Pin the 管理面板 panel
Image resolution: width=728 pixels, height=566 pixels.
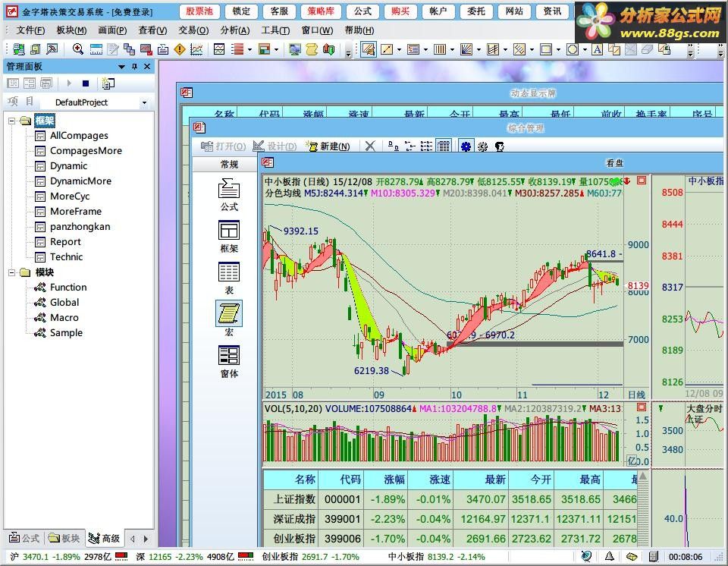135,67
